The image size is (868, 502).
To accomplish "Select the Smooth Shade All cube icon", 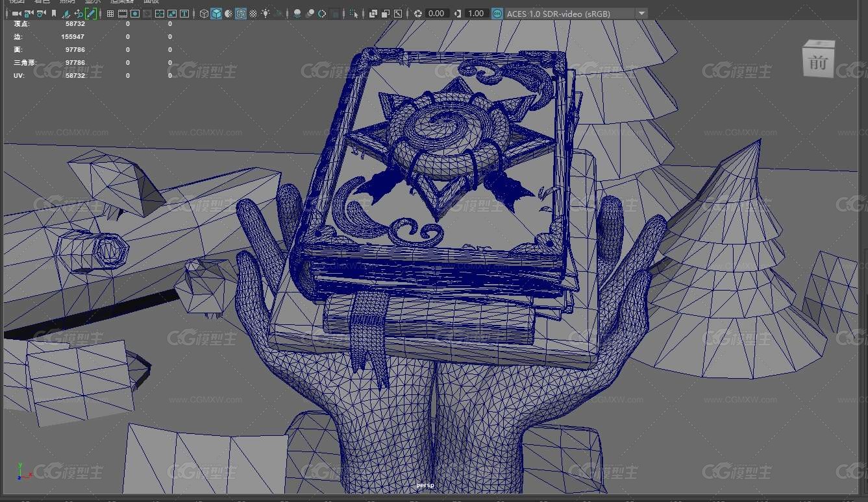I will point(216,14).
